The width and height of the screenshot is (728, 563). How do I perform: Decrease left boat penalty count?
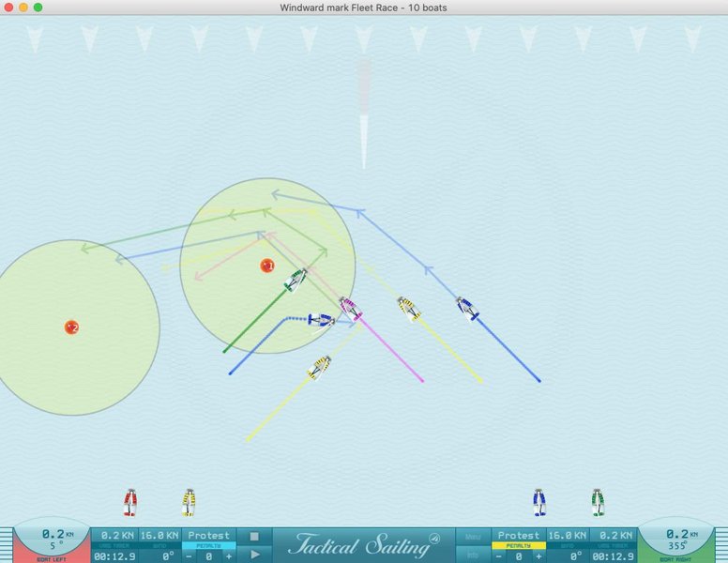[189, 556]
